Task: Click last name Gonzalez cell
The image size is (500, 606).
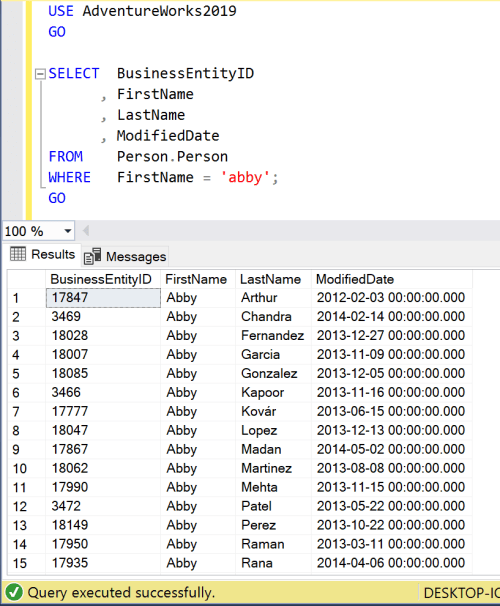Action: coord(273,373)
